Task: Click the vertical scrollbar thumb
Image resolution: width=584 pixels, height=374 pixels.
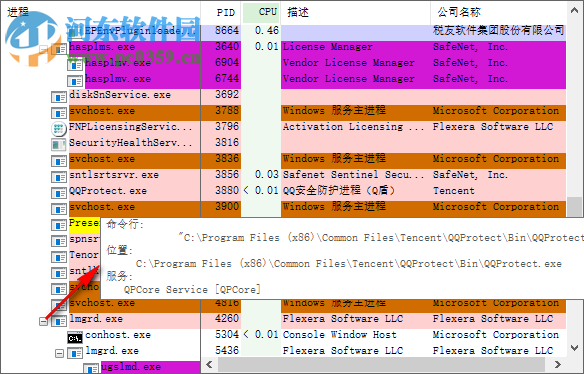Action: pyautogui.click(x=574, y=206)
